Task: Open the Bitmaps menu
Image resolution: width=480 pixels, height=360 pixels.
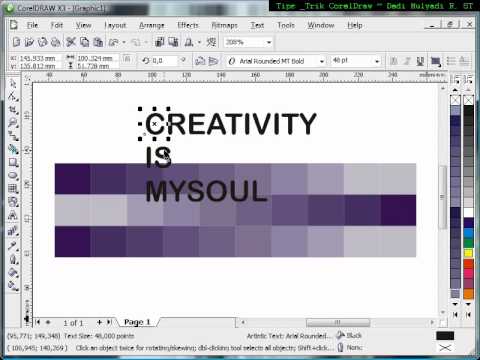Action: pyautogui.click(x=224, y=25)
